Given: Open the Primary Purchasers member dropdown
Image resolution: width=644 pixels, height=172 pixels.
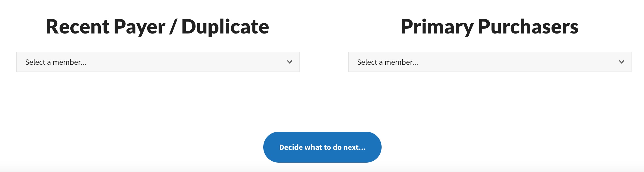Looking at the screenshot, I should click(490, 62).
